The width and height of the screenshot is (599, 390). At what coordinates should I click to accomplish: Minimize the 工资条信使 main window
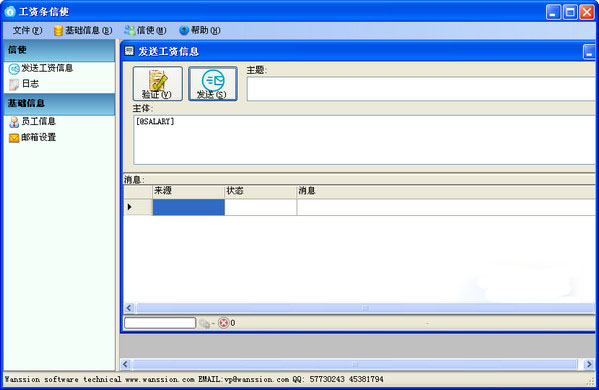(553, 12)
